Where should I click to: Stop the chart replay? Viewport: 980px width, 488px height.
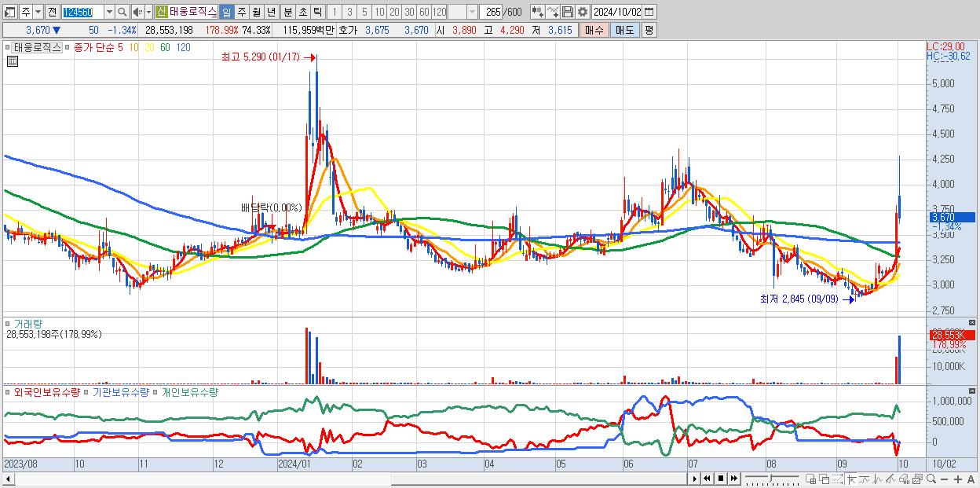click(721, 479)
